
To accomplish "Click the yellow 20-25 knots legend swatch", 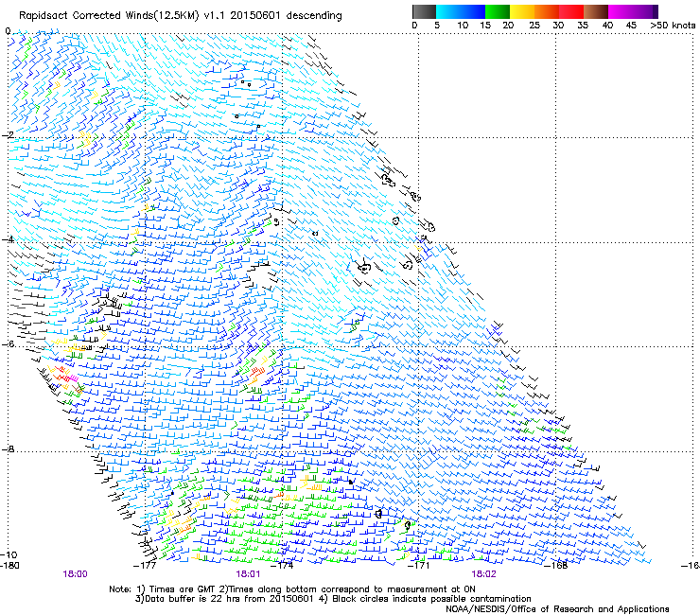I will 522,11.
